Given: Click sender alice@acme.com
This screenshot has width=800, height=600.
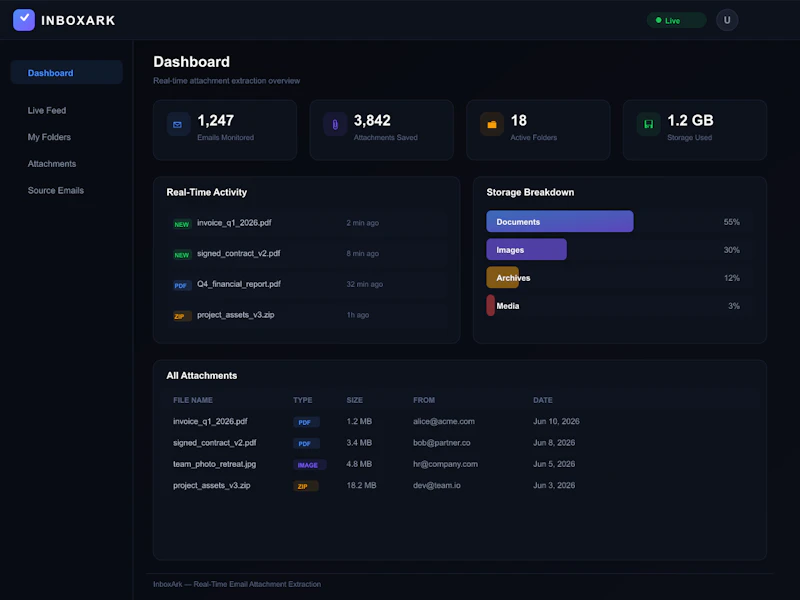Looking at the screenshot, I should click(443, 421).
